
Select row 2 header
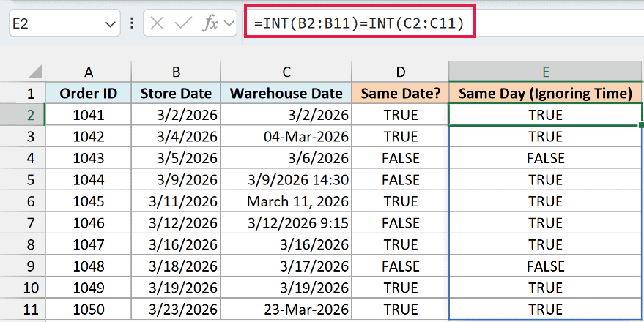[23, 114]
